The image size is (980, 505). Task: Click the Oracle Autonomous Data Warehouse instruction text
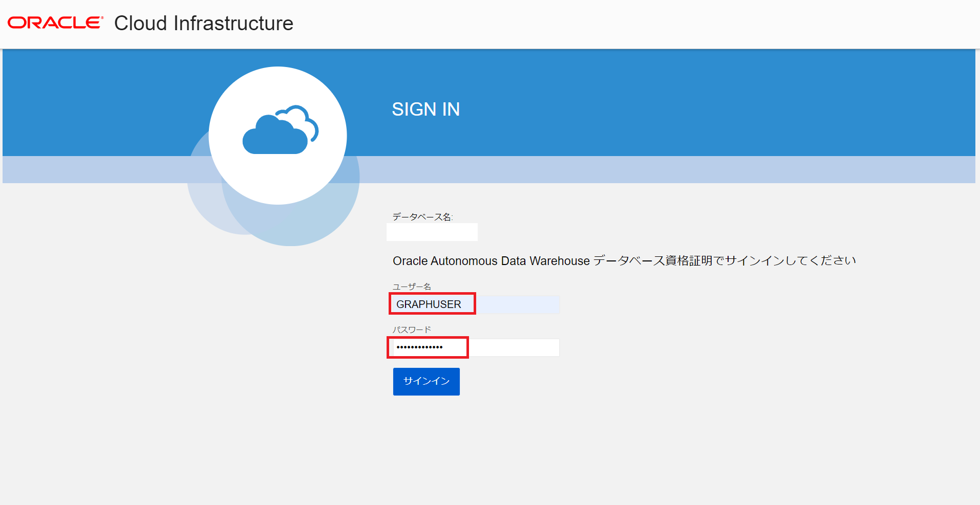coord(624,261)
